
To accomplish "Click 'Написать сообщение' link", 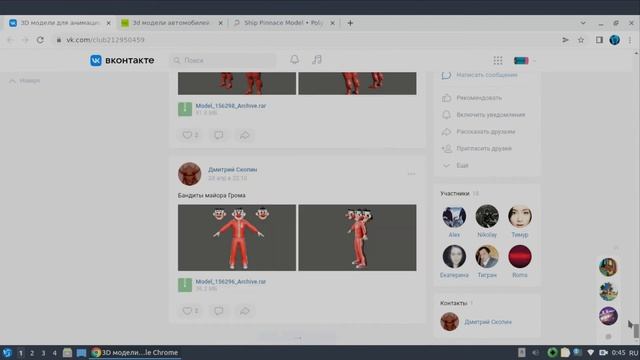I will (x=487, y=75).
